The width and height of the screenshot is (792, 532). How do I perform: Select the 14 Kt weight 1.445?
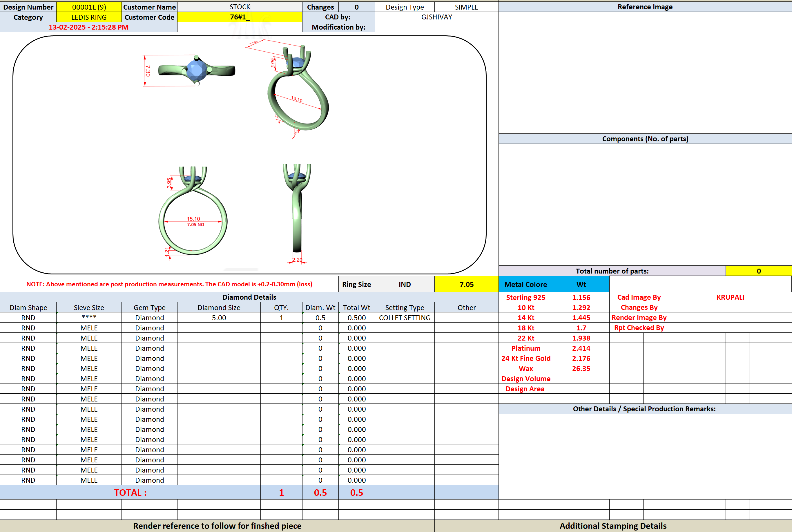[581, 318]
